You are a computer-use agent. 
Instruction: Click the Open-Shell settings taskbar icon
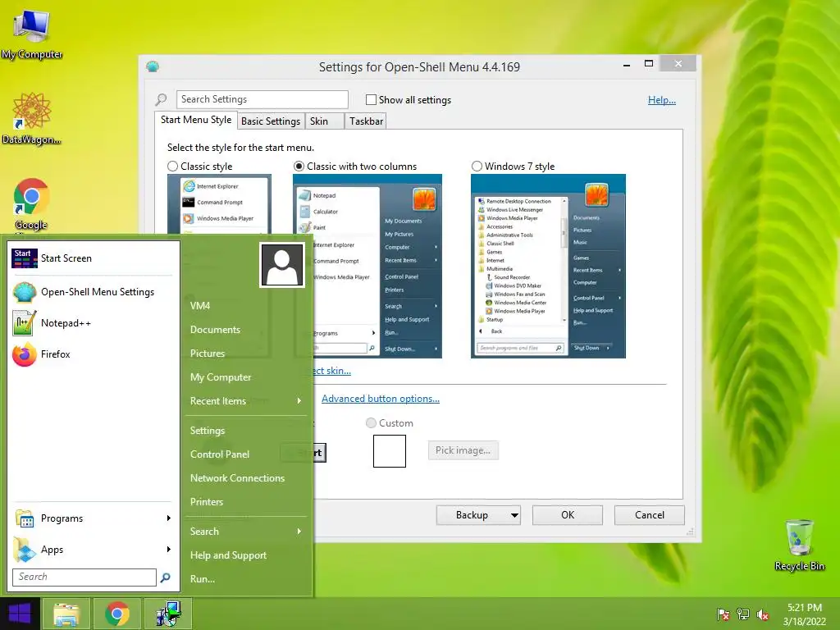[x=168, y=614]
